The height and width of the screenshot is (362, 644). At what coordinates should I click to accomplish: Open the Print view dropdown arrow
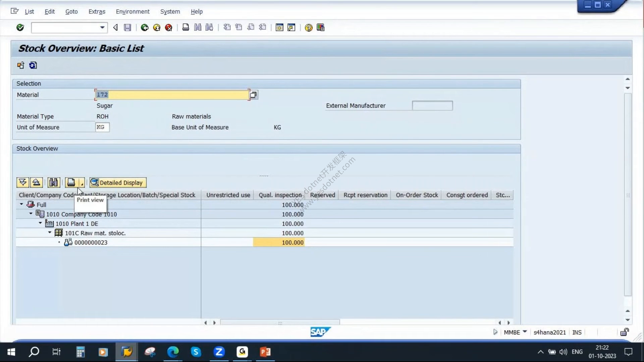82,182
